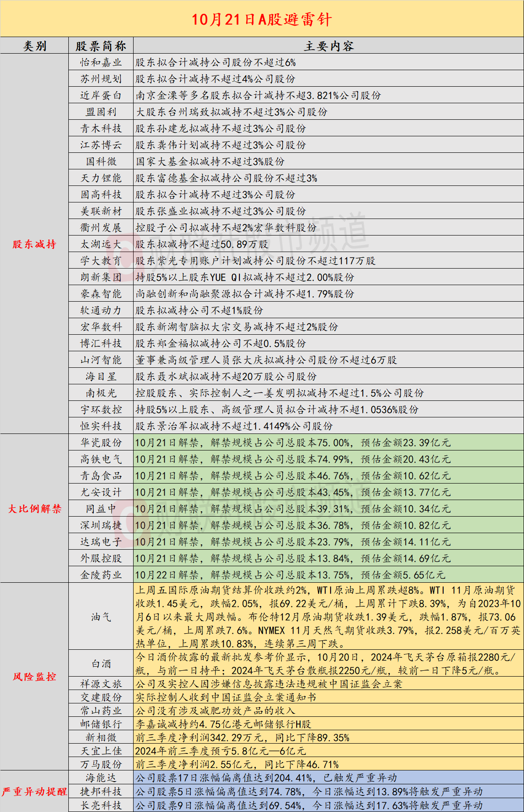The image size is (524, 812).
Task: Select the 10月22日解禁 content line
Action: click(x=290, y=575)
